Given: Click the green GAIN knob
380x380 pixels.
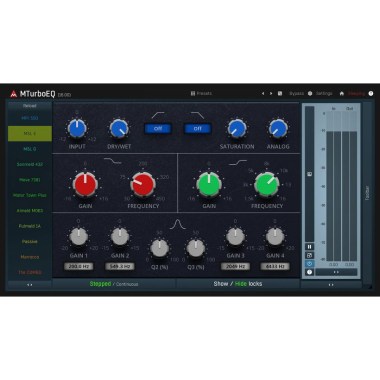Looking at the screenshot, I should tap(209, 184).
